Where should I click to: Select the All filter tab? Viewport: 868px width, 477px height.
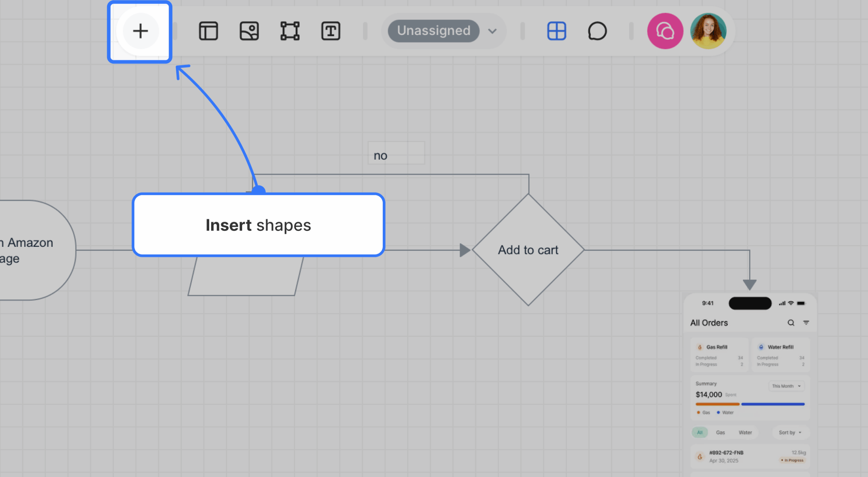point(699,433)
